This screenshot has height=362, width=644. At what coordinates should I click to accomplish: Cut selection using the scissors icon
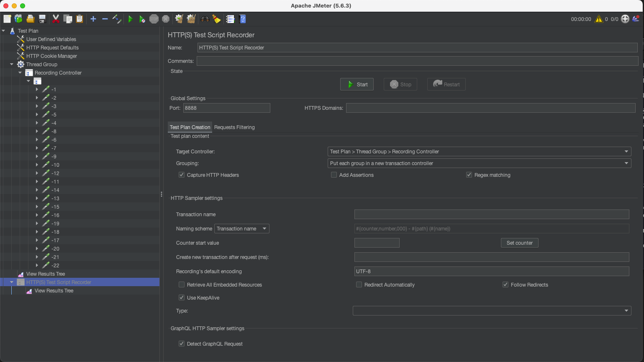(56, 19)
